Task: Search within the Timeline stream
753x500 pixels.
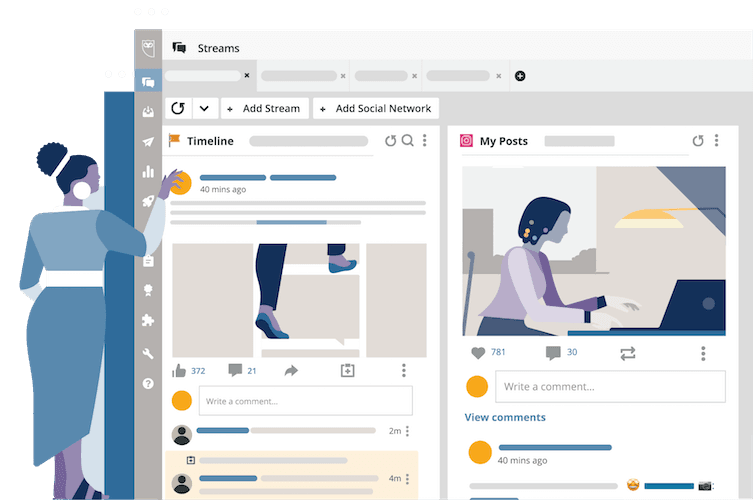Action: point(408,141)
